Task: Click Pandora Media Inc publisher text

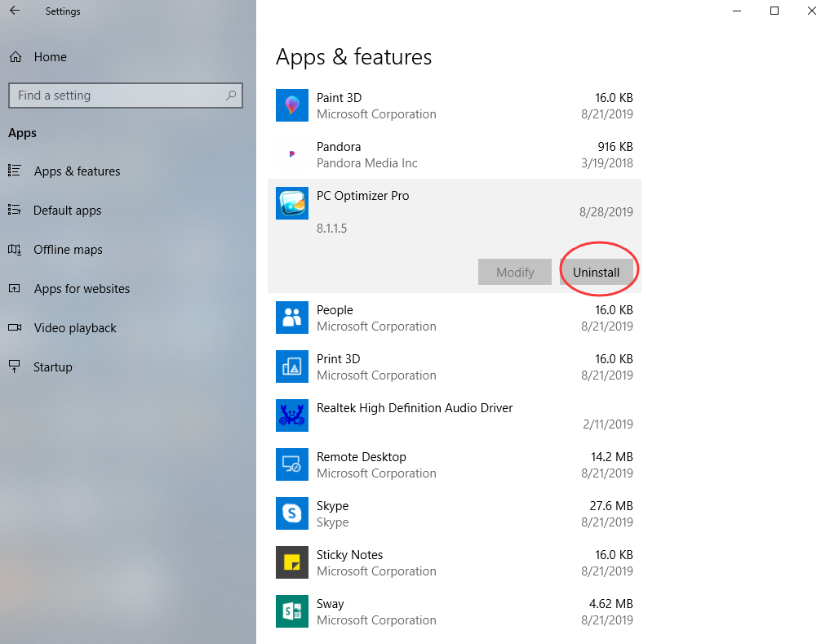Action: click(x=367, y=162)
